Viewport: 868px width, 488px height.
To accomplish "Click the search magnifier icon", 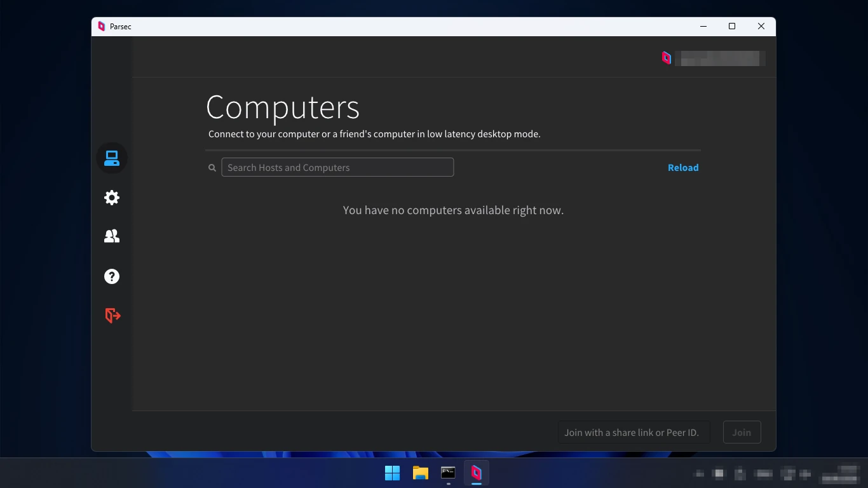I will 212,168.
